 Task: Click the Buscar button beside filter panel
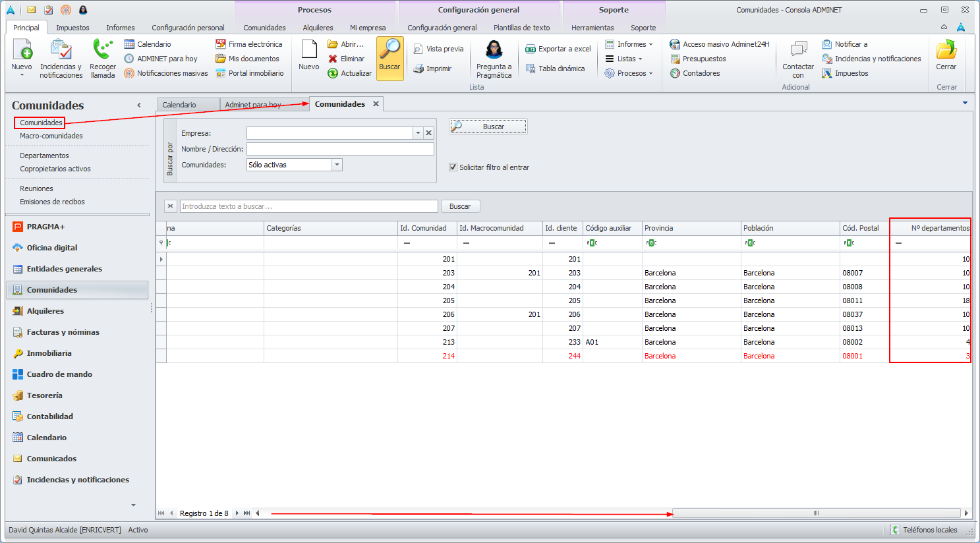pyautogui.click(x=488, y=127)
